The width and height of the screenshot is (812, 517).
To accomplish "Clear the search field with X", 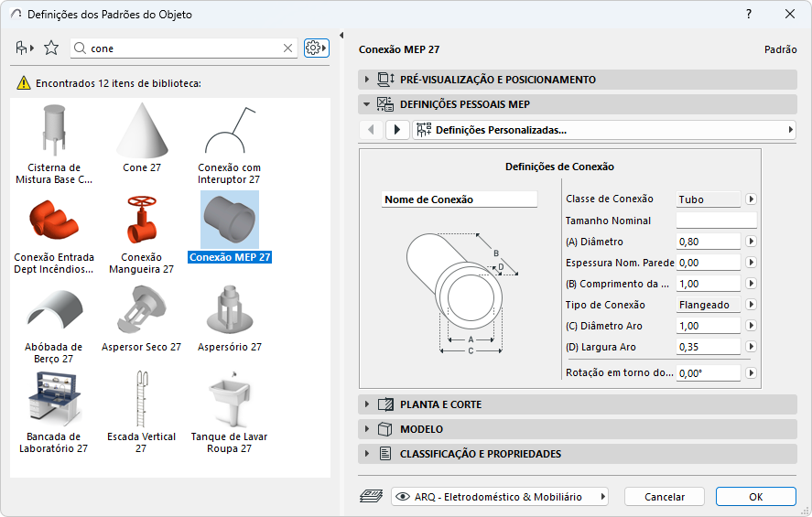I will (287, 48).
